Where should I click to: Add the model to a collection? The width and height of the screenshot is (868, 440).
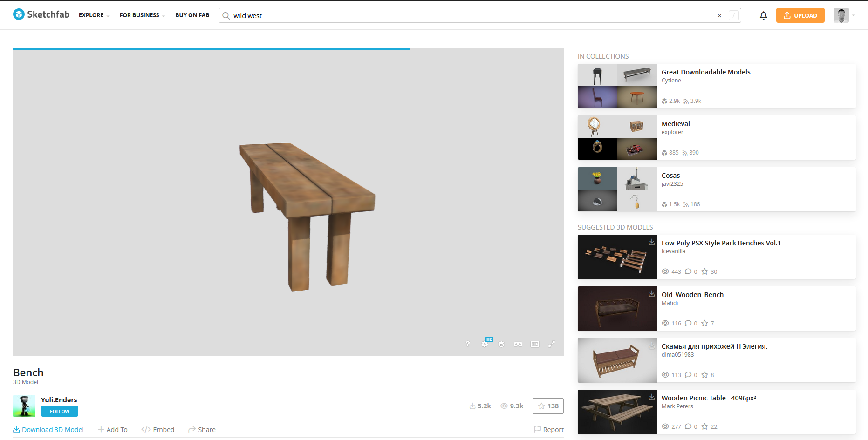(113, 430)
